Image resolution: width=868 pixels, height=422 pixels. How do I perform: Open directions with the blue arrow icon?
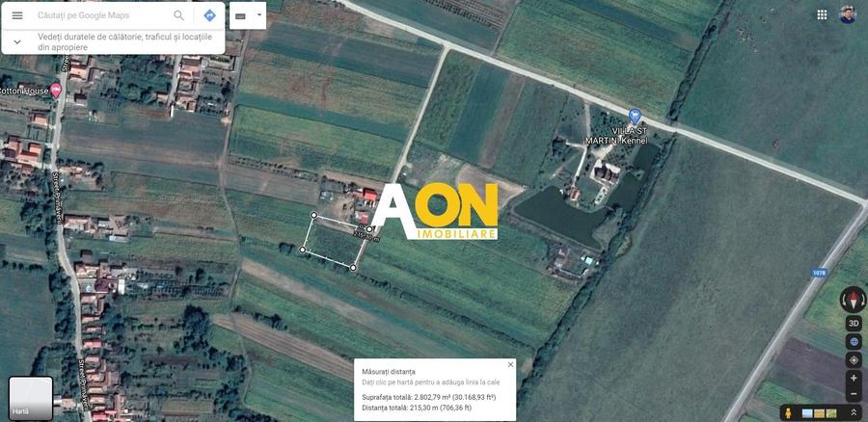coord(209,15)
